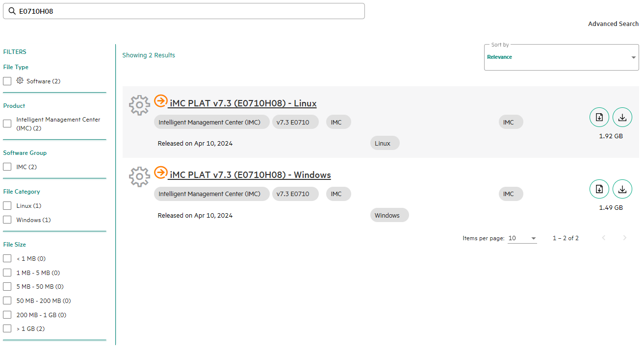644x350 pixels.
Task: Click Intelligent Management Center tag on Linux result
Action: point(212,122)
